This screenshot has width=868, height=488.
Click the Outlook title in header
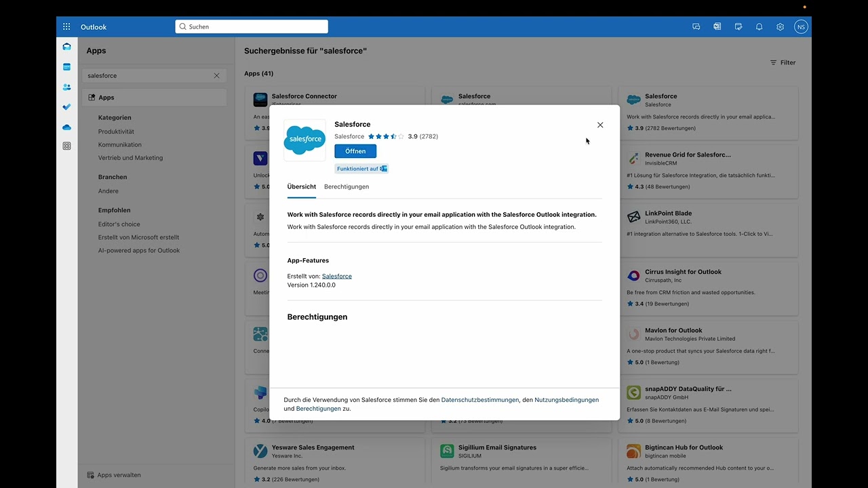94,27
